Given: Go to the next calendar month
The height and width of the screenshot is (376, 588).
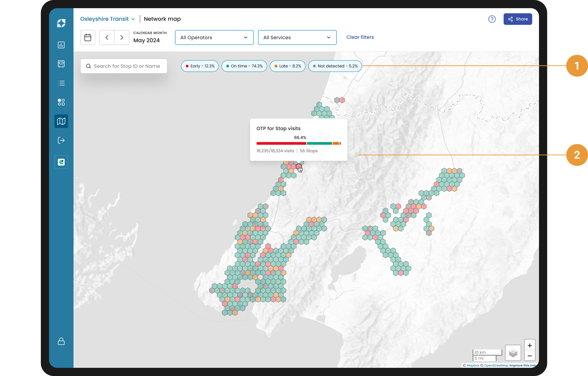Looking at the screenshot, I should [x=122, y=37].
